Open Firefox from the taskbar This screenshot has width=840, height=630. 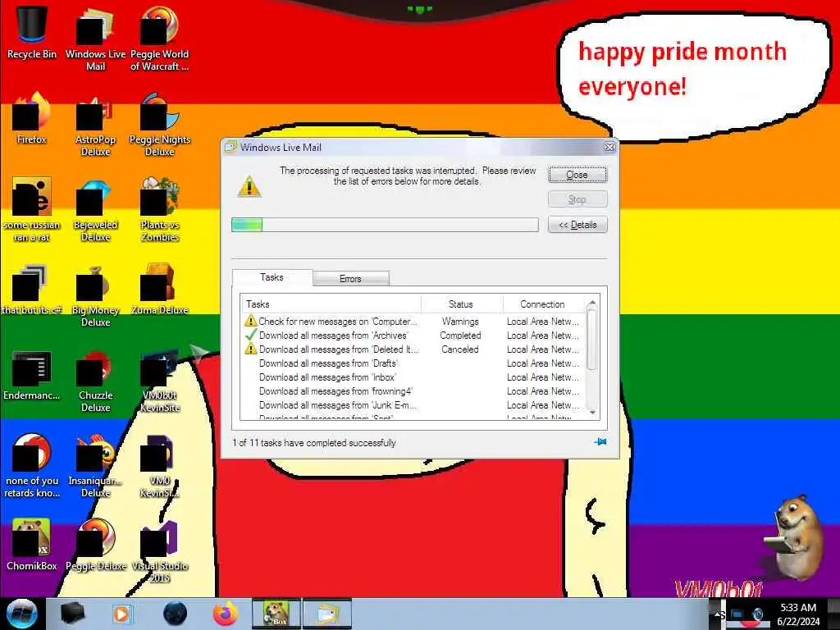click(x=226, y=614)
